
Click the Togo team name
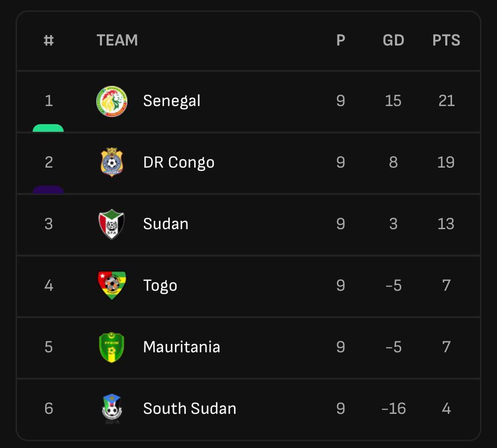[160, 286]
